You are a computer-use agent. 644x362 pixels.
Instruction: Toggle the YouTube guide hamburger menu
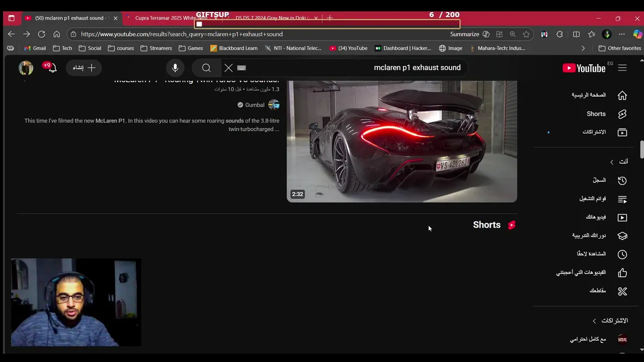(x=622, y=68)
